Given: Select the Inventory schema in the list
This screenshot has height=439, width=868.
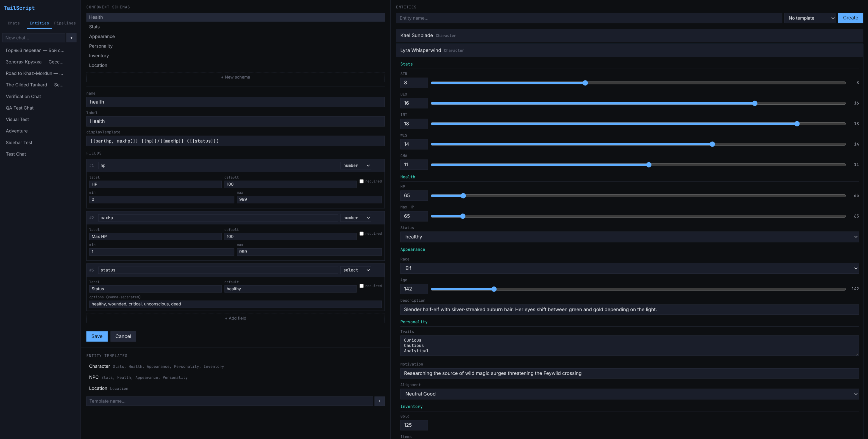Looking at the screenshot, I should (x=99, y=56).
